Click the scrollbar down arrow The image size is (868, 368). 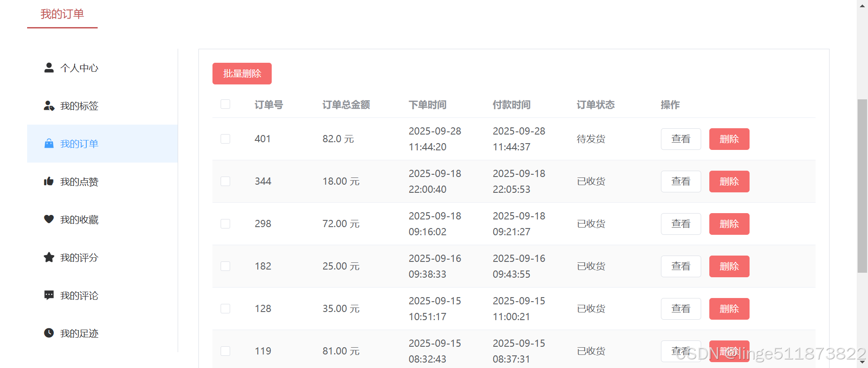click(862, 362)
